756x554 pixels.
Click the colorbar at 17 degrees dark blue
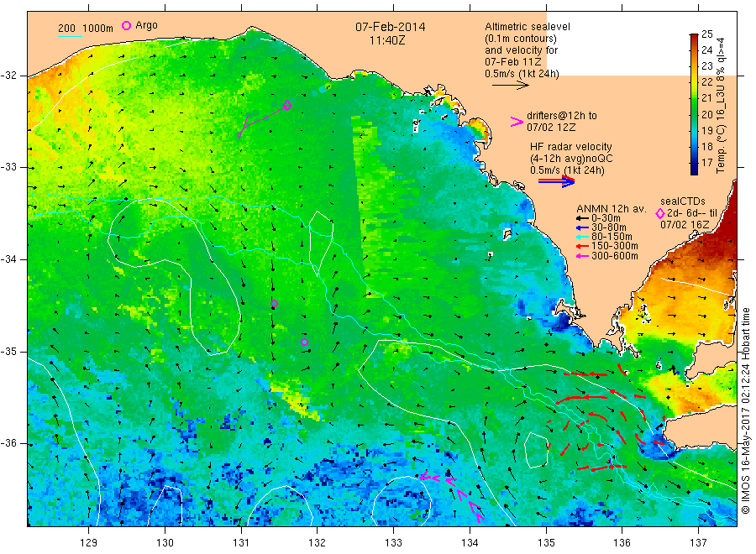coord(695,163)
